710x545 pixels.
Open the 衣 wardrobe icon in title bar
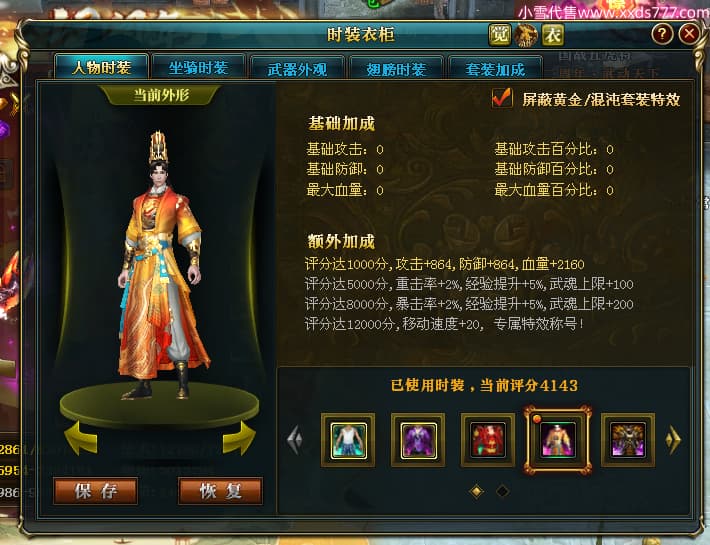(552, 35)
